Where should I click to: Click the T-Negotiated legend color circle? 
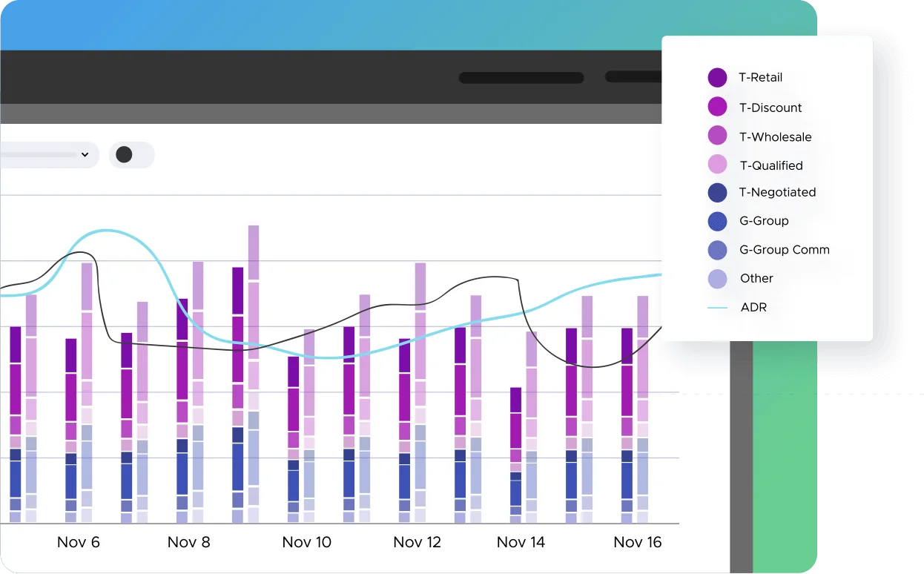point(717,192)
